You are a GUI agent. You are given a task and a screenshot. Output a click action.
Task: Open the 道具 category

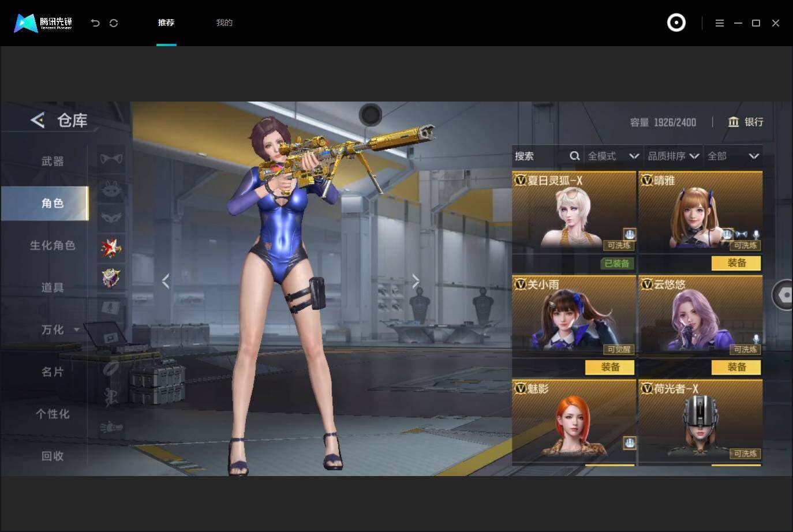(x=53, y=287)
